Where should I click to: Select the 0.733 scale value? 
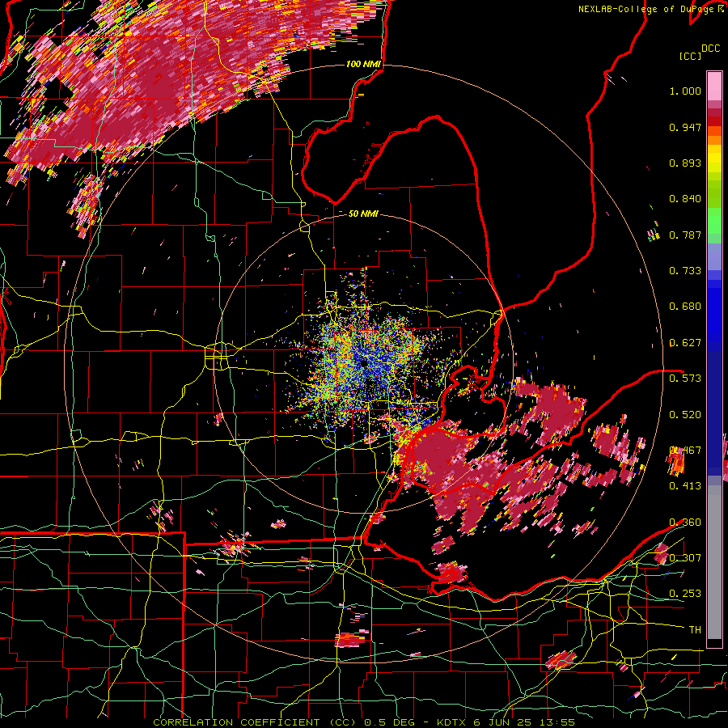click(685, 271)
